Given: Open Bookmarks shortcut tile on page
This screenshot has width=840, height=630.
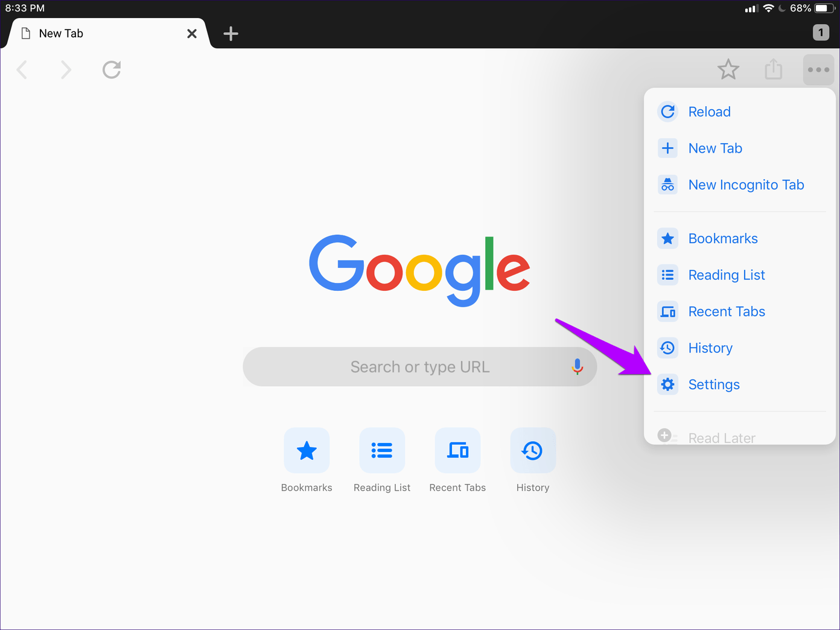Looking at the screenshot, I should click(x=307, y=460).
